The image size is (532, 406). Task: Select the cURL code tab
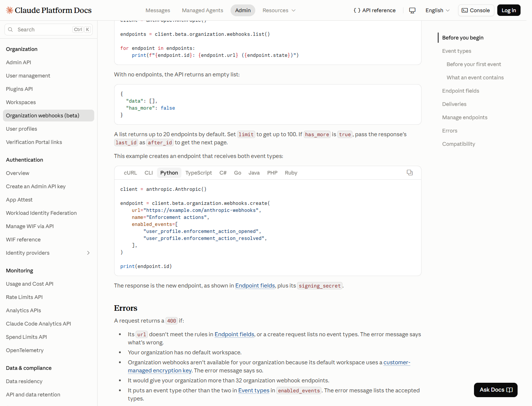pos(130,173)
